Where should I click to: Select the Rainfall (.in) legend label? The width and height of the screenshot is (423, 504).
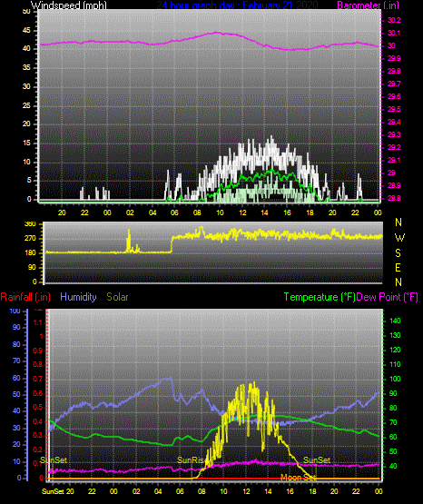[x=25, y=297]
